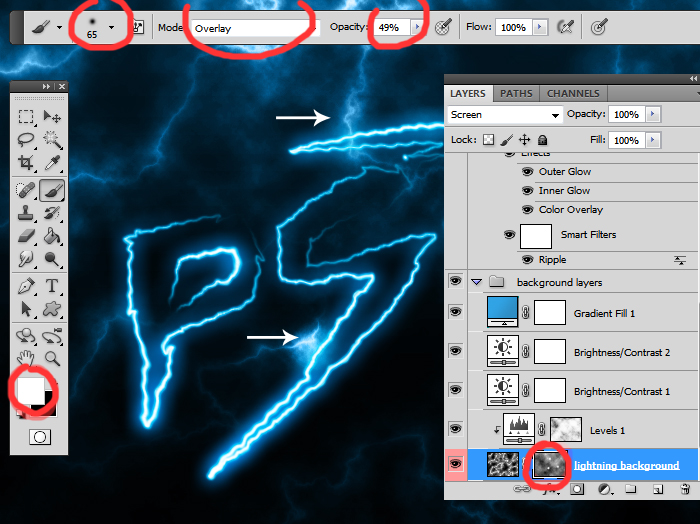700x524 pixels.
Task: Lock all layer attributes
Action: (x=542, y=140)
